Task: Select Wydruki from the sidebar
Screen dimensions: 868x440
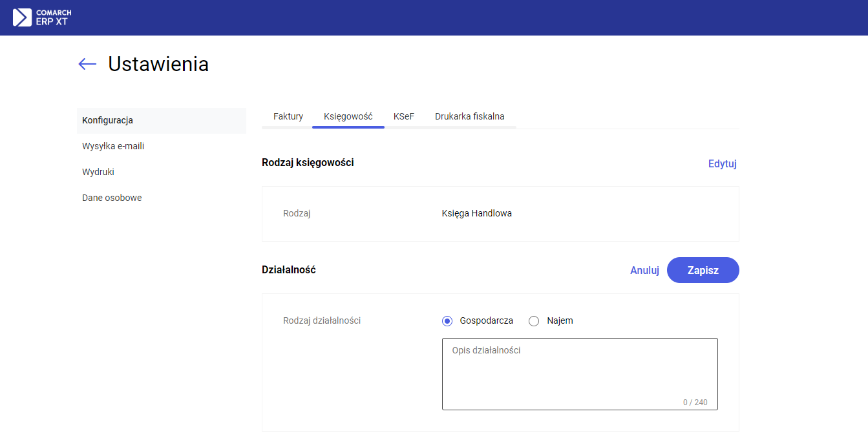Action: click(98, 172)
